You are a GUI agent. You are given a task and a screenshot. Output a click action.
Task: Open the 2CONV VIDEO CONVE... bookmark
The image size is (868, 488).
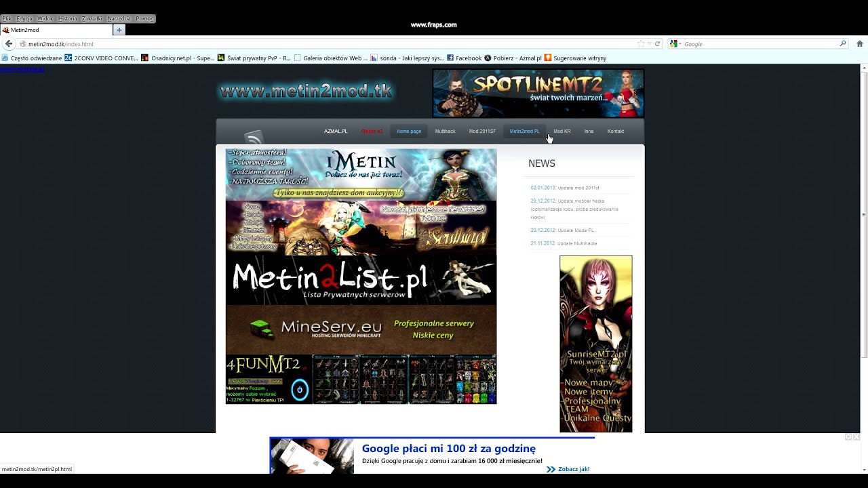(x=102, y=58)
